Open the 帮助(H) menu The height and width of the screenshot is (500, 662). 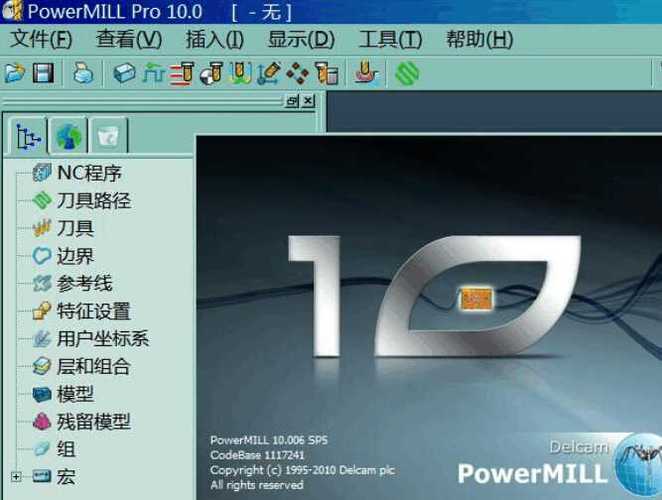click(480, 39)
